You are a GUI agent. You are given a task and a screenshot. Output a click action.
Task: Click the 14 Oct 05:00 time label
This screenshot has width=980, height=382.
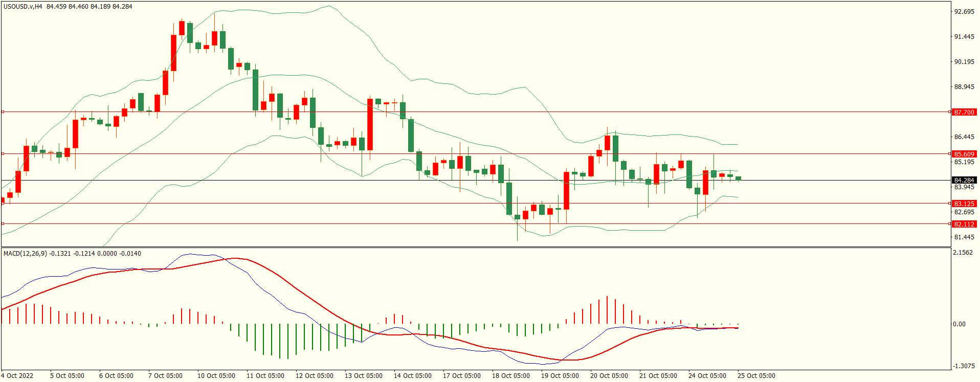[413, 376]
